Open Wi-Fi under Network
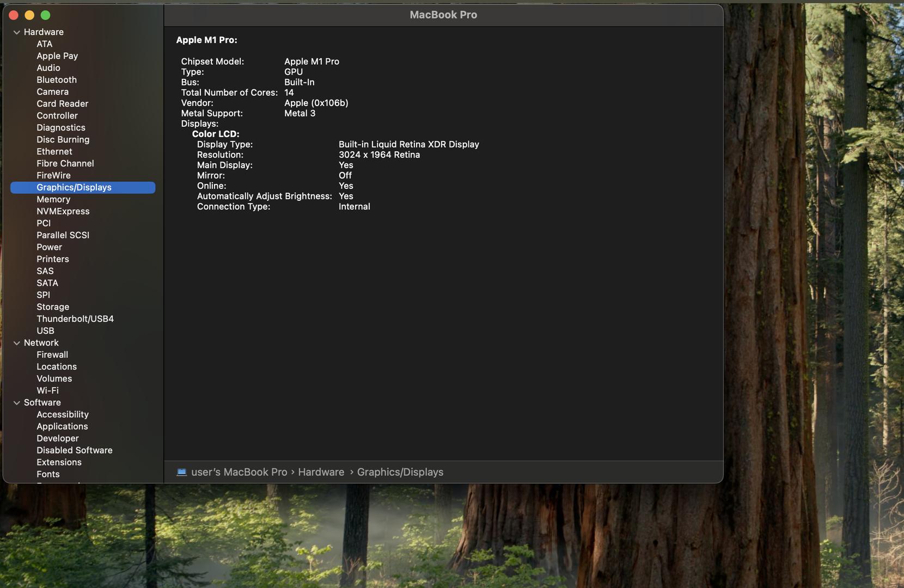The image size is (904, 588). pyautogui.click(x=47, y=391)
